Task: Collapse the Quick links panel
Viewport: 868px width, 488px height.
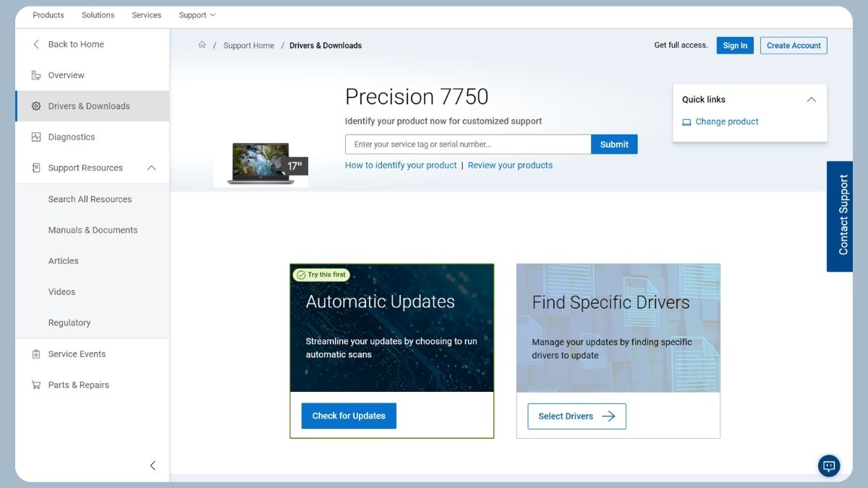Action: pyautogui.click(x=811, y=99)
